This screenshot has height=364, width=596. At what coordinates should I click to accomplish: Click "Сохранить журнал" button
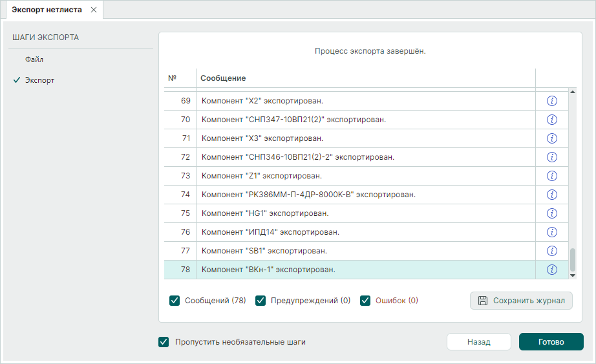point(521,301)
